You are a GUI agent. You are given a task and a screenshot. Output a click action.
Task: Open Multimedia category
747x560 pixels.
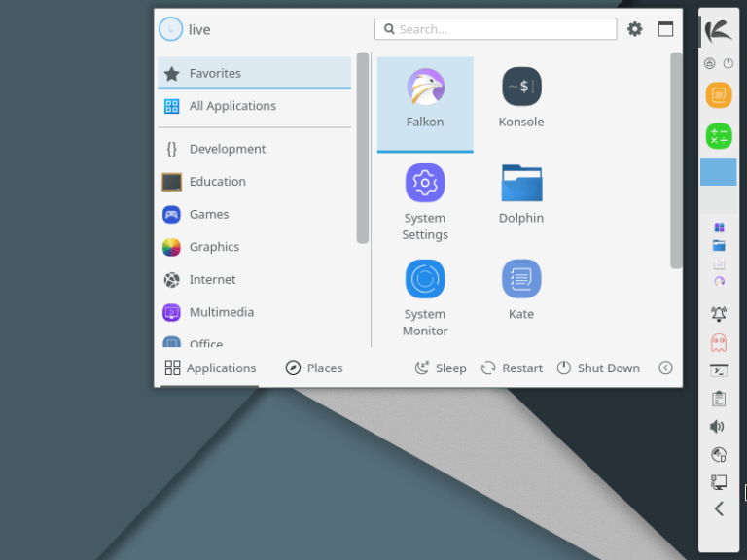click(255, 312)
